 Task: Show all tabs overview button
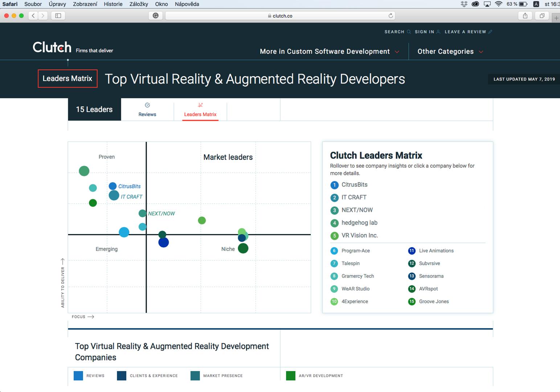click(542, 16)
